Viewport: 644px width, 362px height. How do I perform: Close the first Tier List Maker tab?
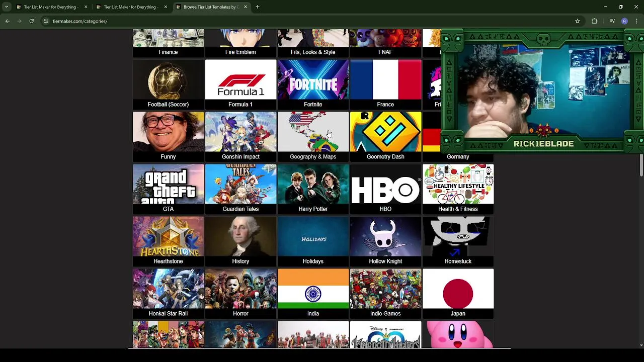(x=86, y=7)
